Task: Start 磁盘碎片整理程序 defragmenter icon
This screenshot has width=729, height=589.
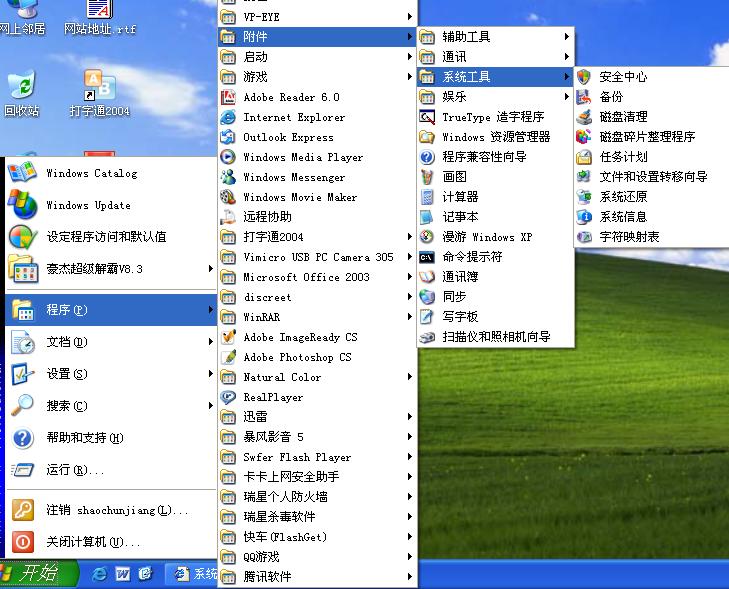Action: [583, 137]
